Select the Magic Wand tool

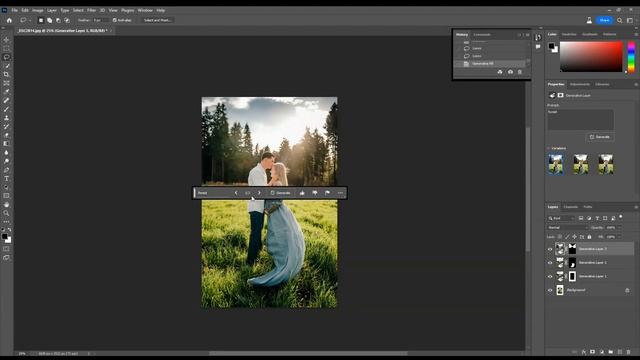pos(6,66)
